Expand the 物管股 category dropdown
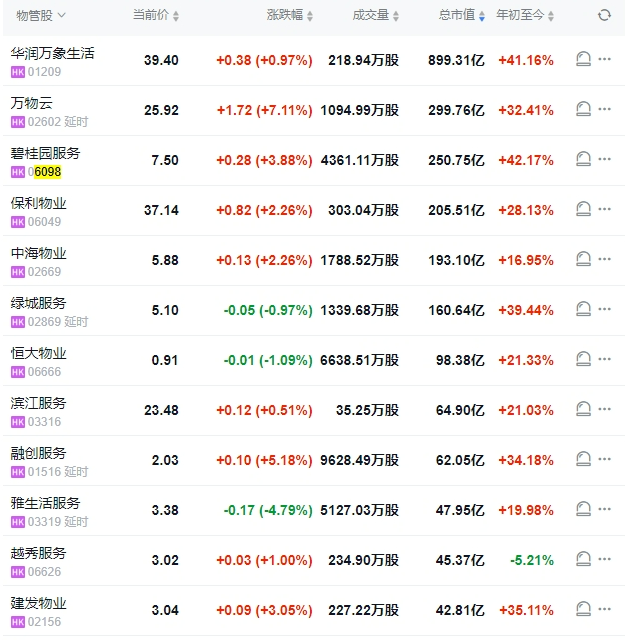 click(40, 16)
